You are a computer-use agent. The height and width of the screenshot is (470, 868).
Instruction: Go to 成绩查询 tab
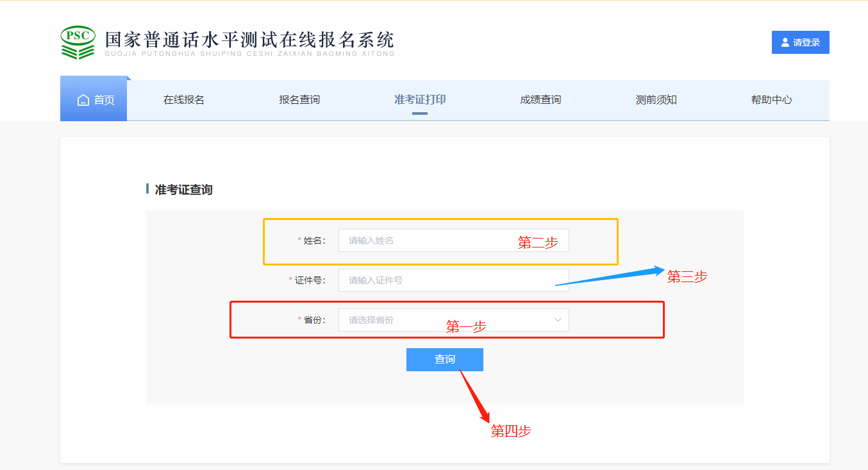tap(540, 99)
